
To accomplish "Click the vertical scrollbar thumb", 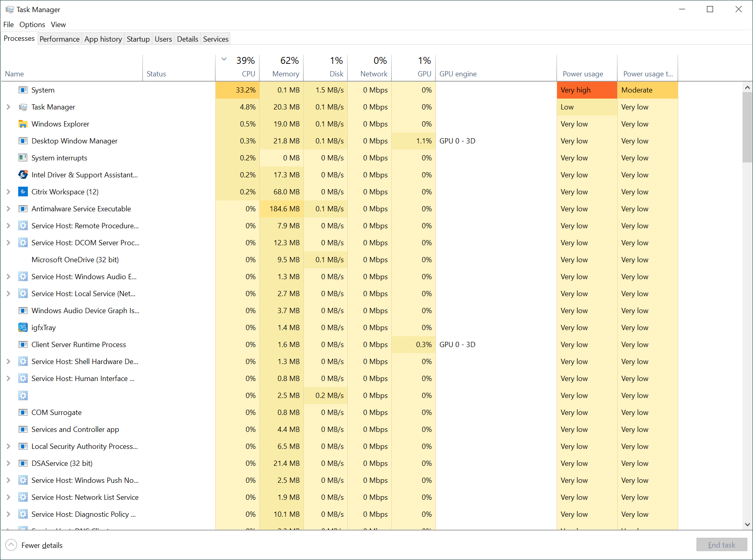I will 747,127.
